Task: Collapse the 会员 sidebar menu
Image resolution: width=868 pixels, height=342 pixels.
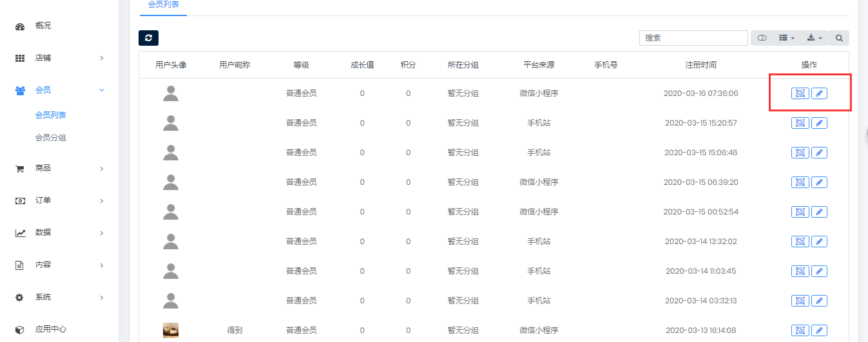Action: (59, 90)
